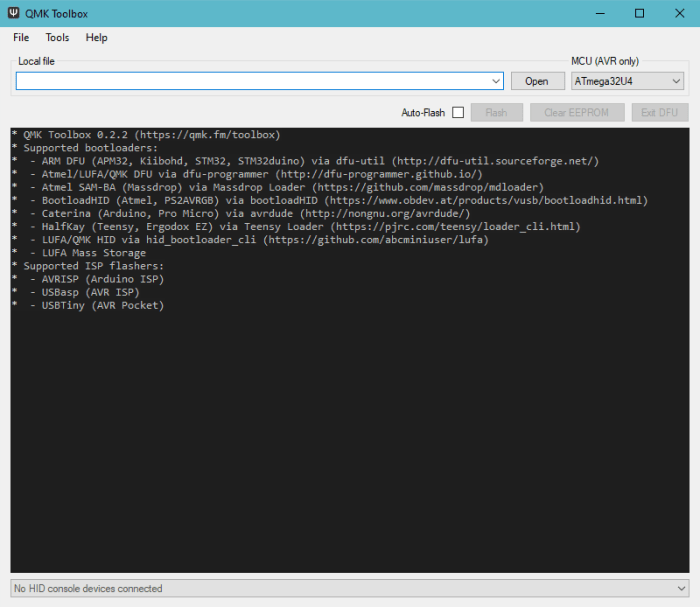Screen dimensions: 700x607
Task: Click the Flash button
Action: pos(496,113)
